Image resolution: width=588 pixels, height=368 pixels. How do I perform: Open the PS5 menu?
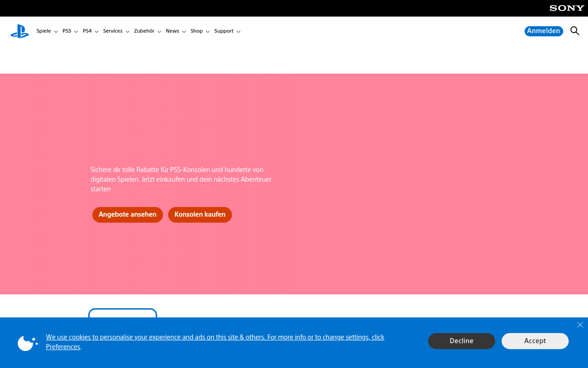pyautogui.click(x=71, y=31)
